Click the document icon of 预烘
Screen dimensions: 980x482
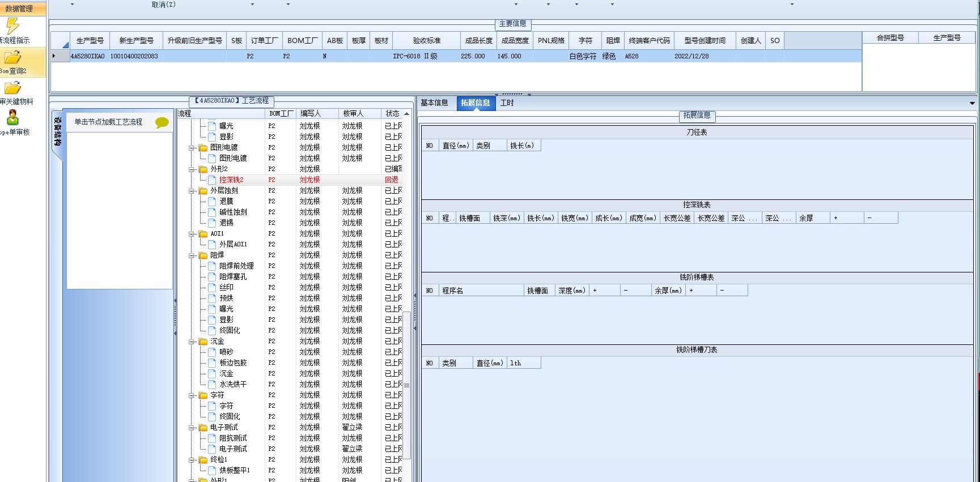[x=212, y=298]
